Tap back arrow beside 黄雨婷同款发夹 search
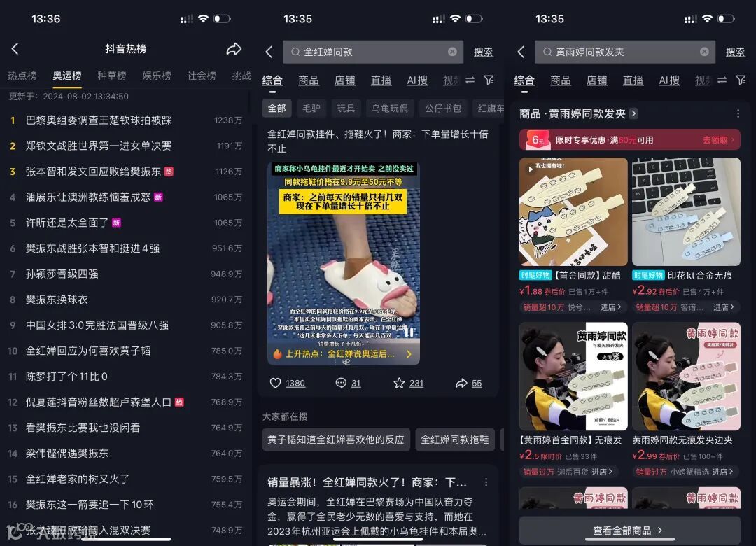756x546 pixels. click(x=521, y=52)
